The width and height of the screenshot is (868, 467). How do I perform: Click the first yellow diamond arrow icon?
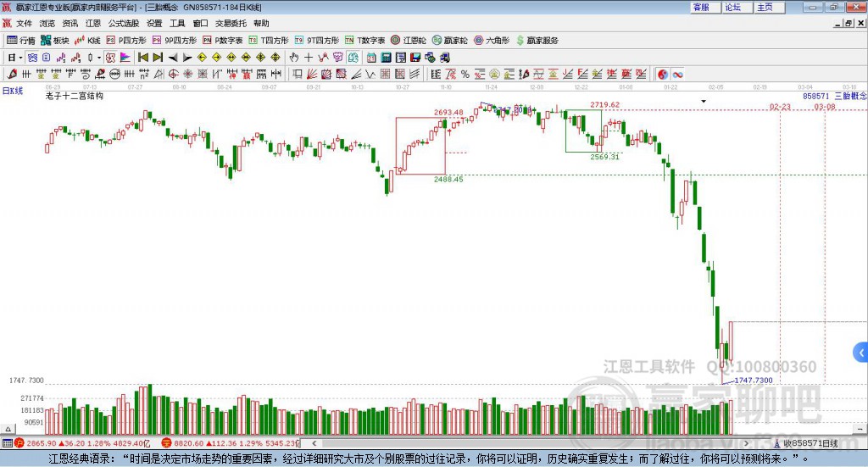coord(202,58)
